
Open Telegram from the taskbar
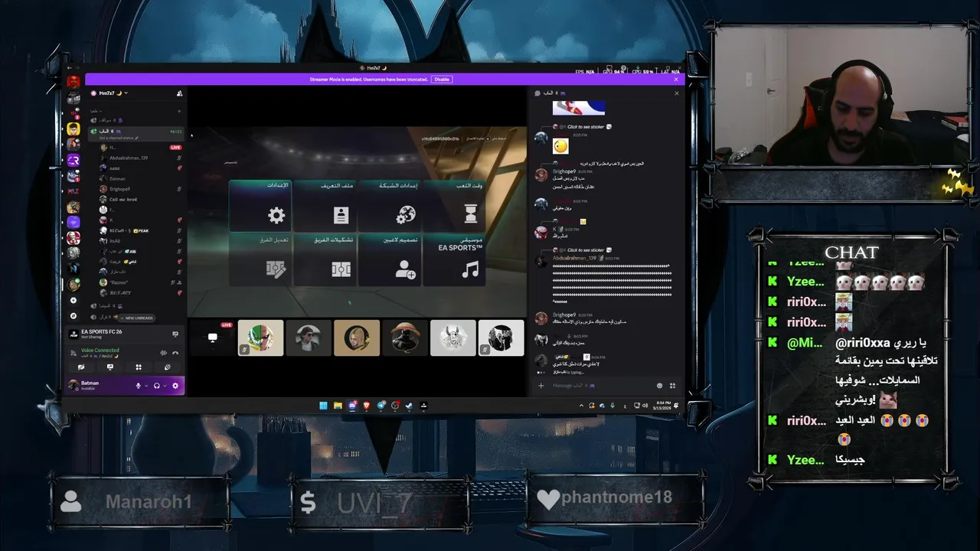tap(381, 406)
